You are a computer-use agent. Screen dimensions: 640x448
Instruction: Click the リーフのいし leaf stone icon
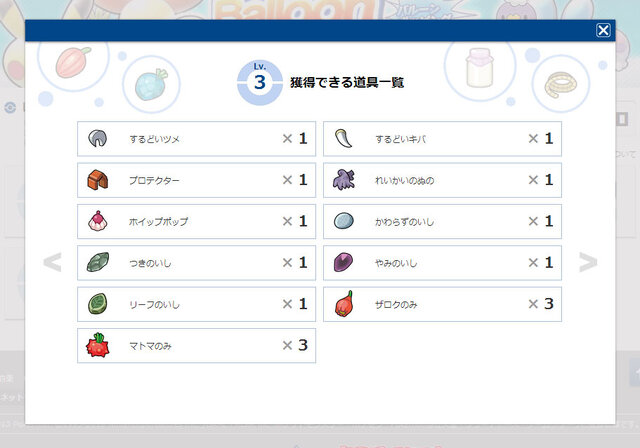pos(98,304)
